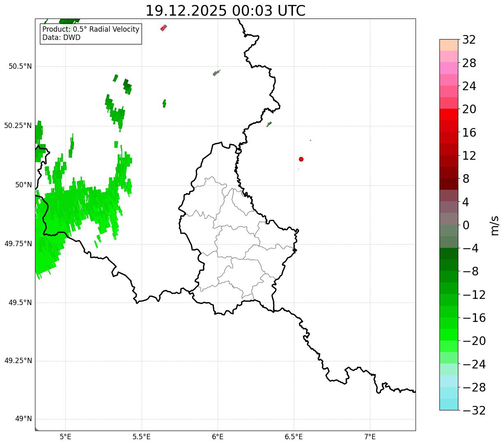This screenshot has width=504, height=445.
Task: Click the 6°E longitude label
Action: click(x=218, y=437)
